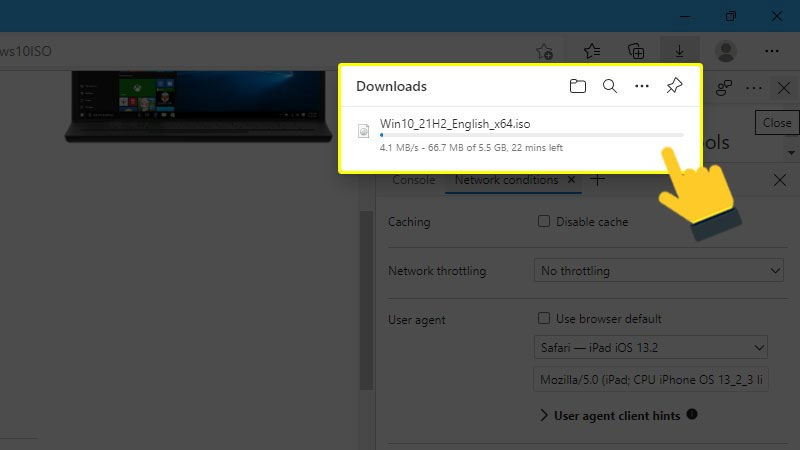Click the Caching label
The image size is (800, 450).
(409, 222)
